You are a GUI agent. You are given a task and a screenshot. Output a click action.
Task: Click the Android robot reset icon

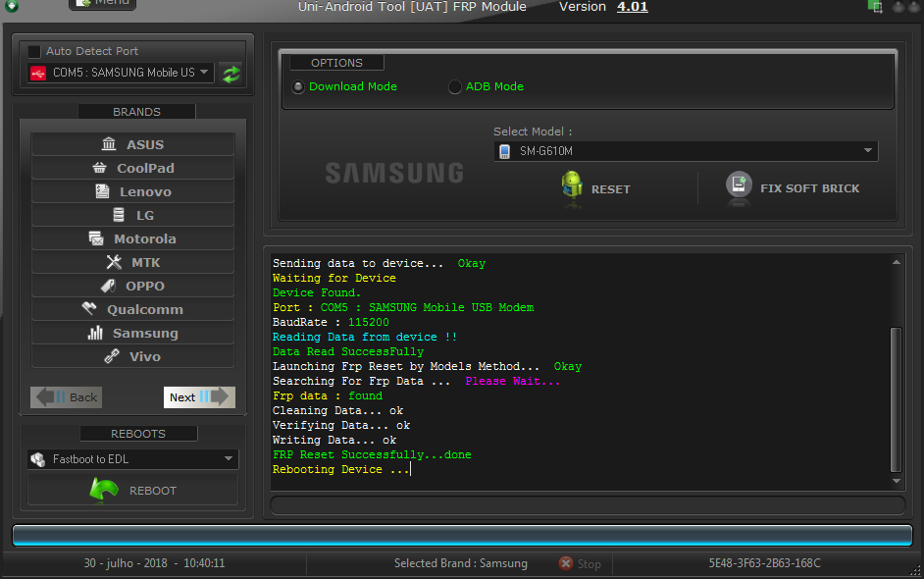[x=572, y=185]
